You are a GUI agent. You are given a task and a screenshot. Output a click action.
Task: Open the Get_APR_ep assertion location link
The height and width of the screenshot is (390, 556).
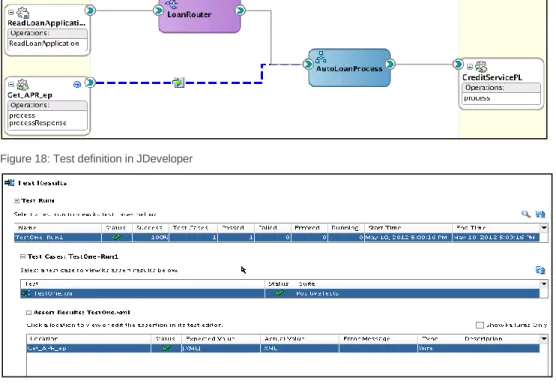[x=46, y=348]
